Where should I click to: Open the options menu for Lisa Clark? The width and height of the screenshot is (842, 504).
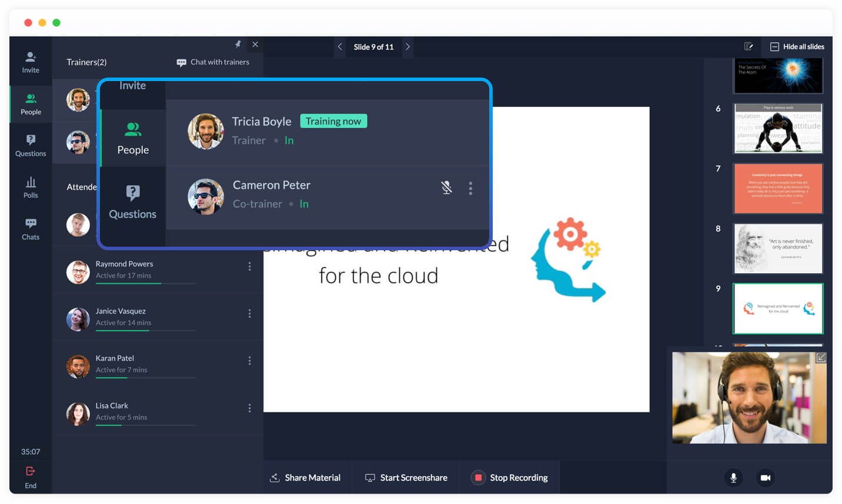click(249, 408)
